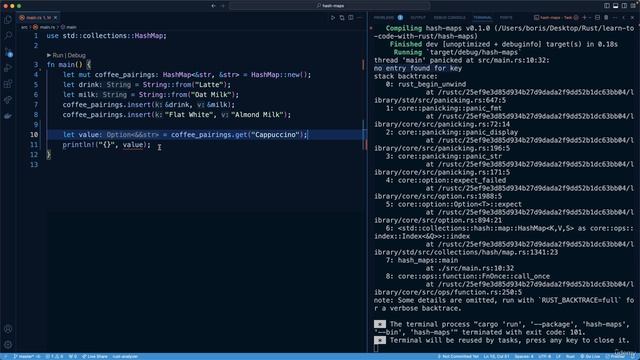Open the Extensions view
Viewport: 640px width, 360px height.
tap(8, 84)
